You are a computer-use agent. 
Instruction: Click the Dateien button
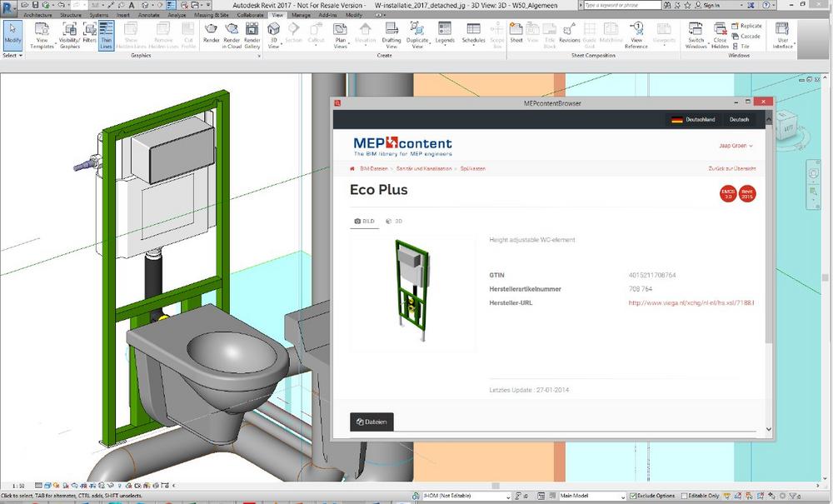(372, 422)
